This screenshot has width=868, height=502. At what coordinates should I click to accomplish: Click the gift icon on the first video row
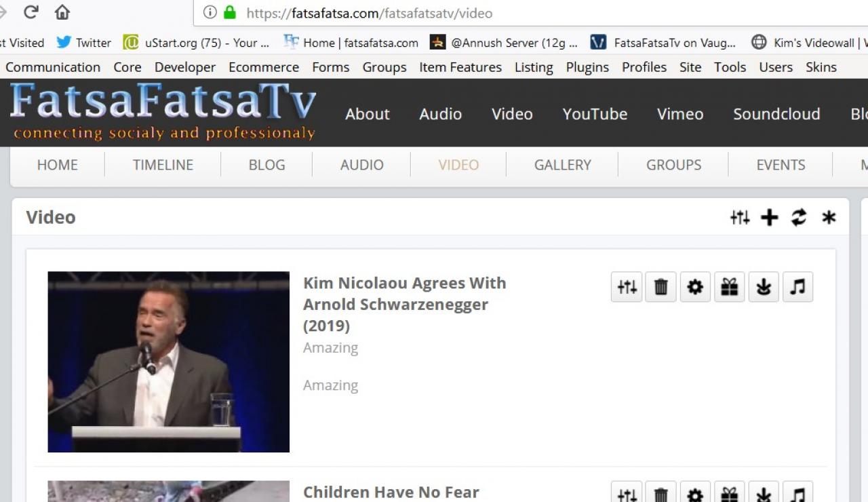729,288
